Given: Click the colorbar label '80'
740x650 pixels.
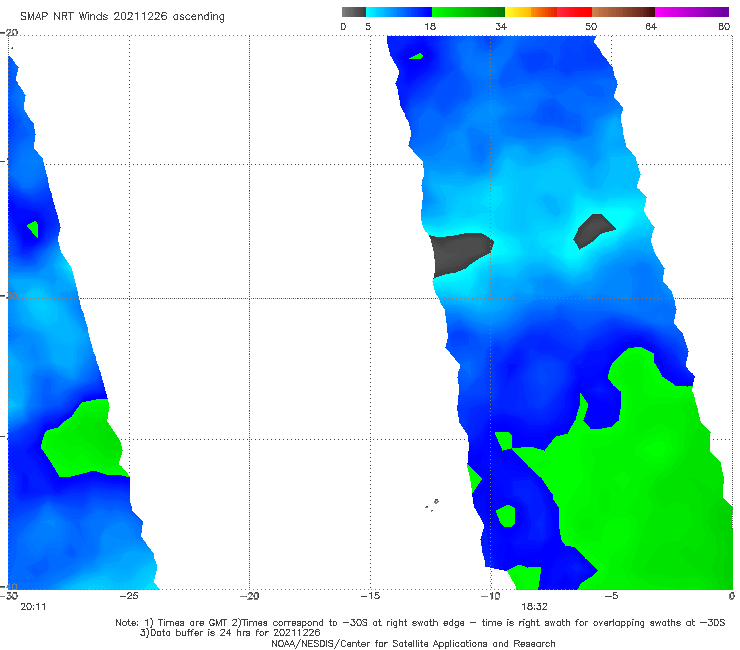Looking at the screenshot, I should click(x=724, y=26).
